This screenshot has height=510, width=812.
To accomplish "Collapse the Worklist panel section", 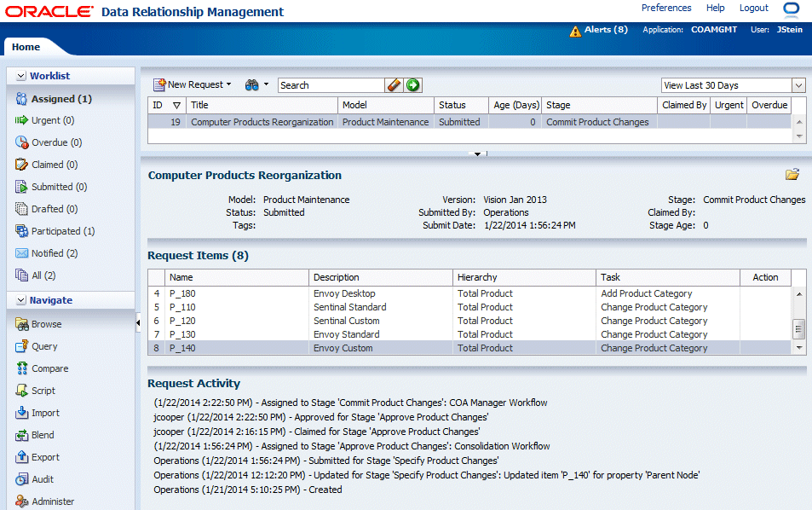I will click(x=20, y=76).
